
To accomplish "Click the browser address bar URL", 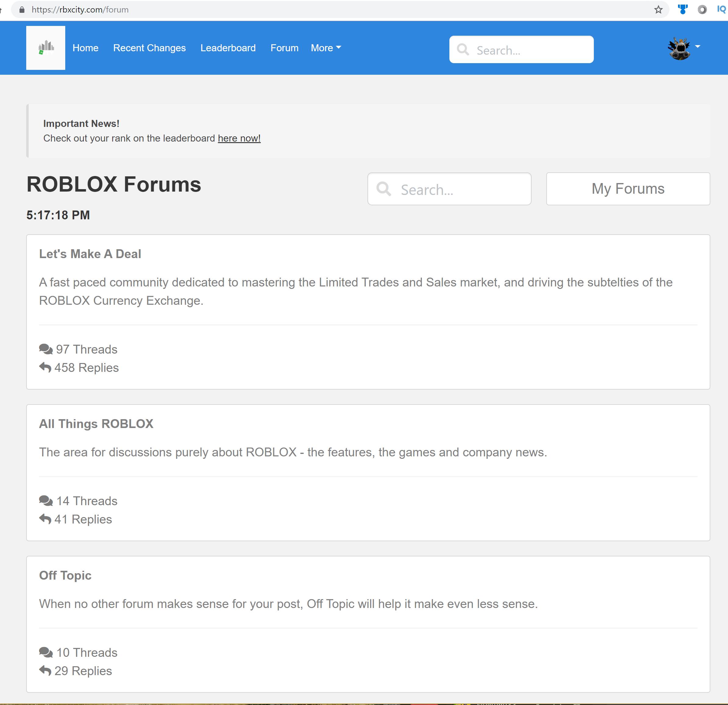I will 80,10.
